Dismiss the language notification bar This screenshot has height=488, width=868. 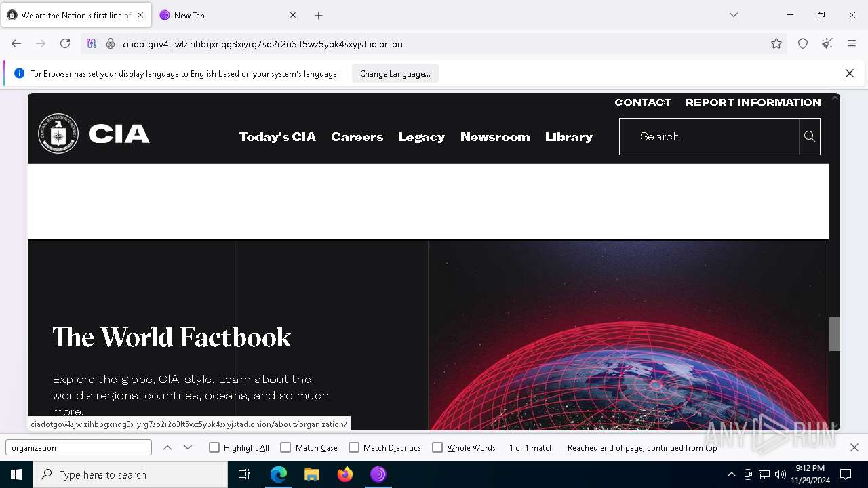[850, 73]
